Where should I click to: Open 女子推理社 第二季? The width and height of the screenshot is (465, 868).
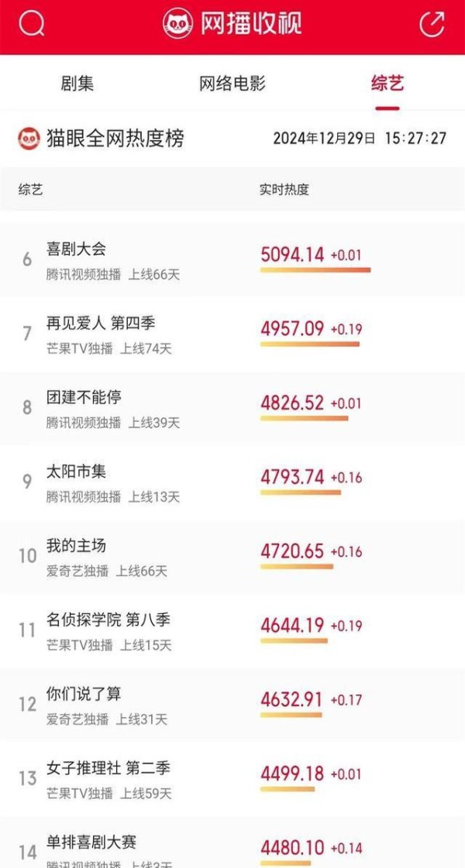pyautogui.click(x=108, y=769)
